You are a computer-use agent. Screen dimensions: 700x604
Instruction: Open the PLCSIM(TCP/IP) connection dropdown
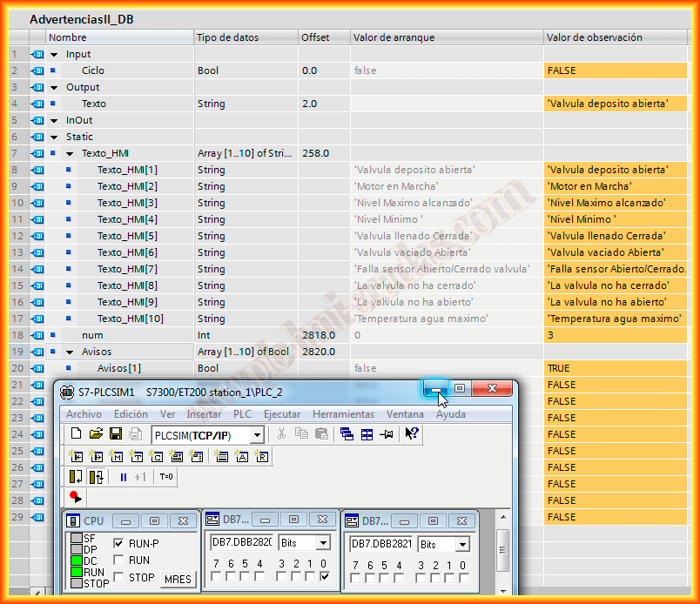[257, 434]
